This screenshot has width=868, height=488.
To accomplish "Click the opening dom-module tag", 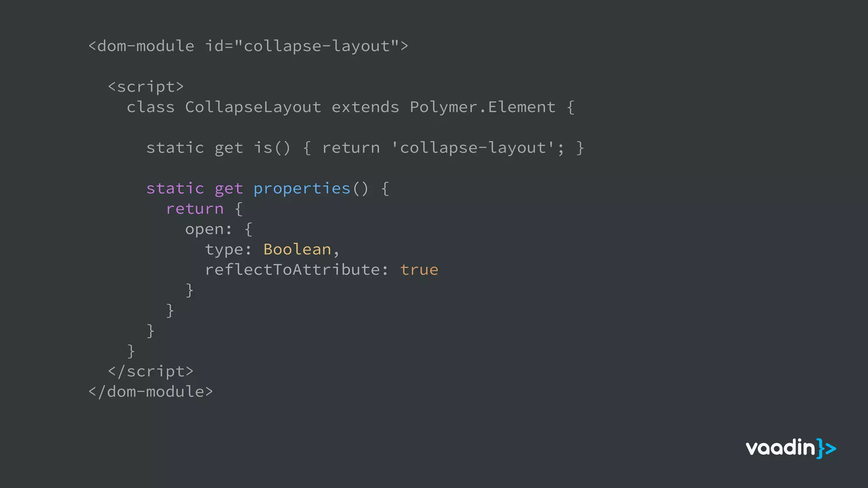I will [142, 46].
